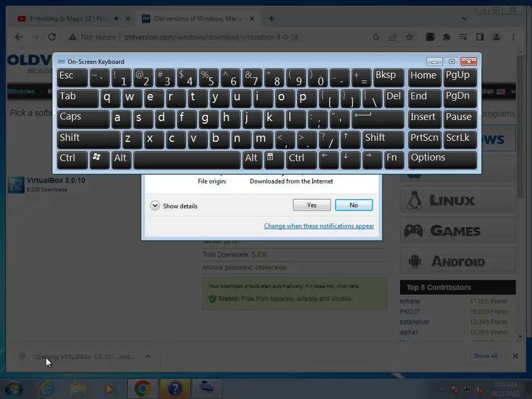Toggle the right Alt key
Image resolution: width=532 pixels, height=399 pixels.
click(x=252, y=160)
